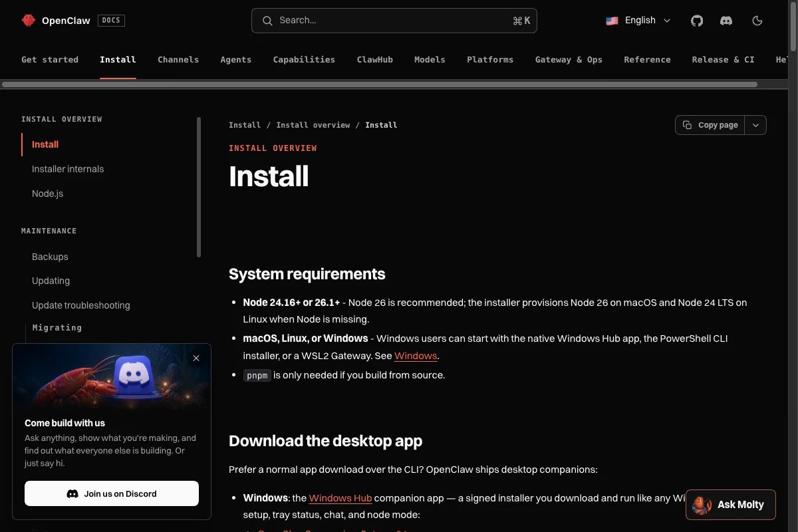
Task: Click the Node 24.16+ or 26.1+ text
Action: pos(291,302)
